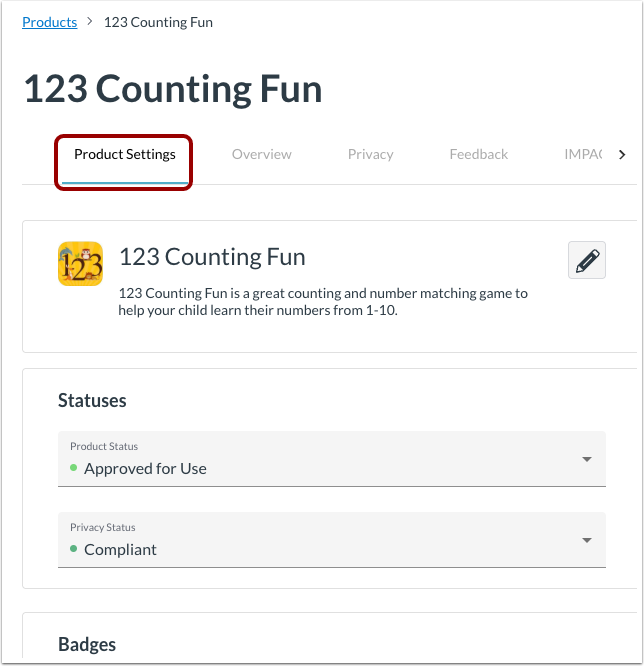The height and width of the screenshot is (666, 644).
Task: Click the 123 Counting Fun breadcrumb text
Action: click(x=158, y=22)
